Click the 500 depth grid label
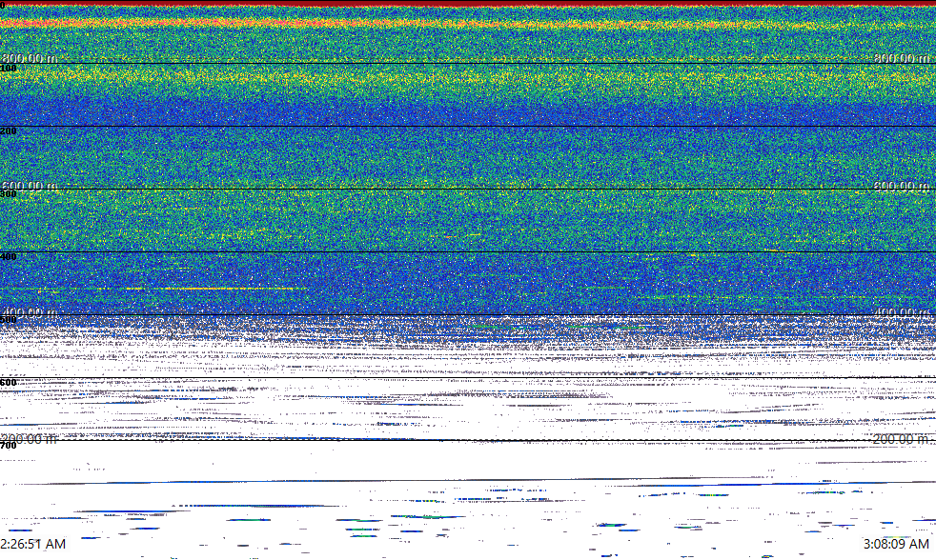936x560 pixels. click(x=9, y=320)
